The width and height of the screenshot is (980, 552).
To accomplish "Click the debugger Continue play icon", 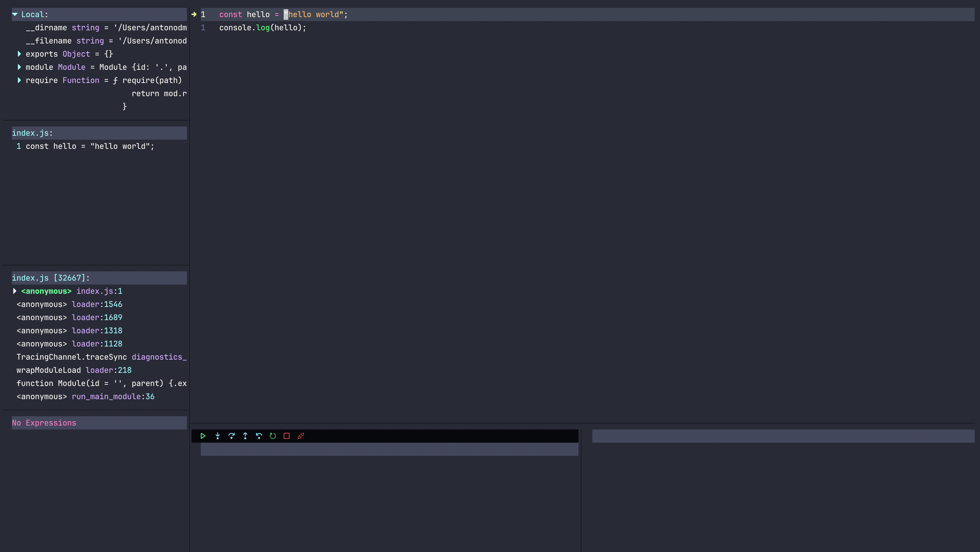I will (x=203, y=436).
